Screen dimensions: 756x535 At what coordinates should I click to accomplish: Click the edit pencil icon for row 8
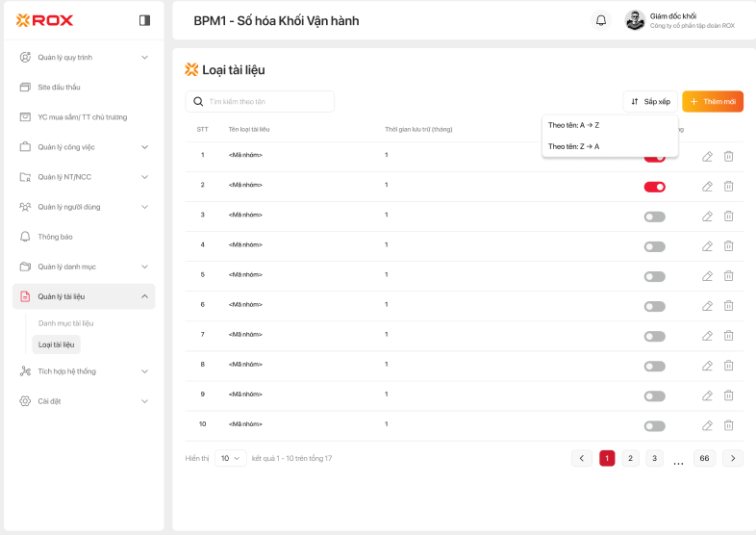point(707,366)
